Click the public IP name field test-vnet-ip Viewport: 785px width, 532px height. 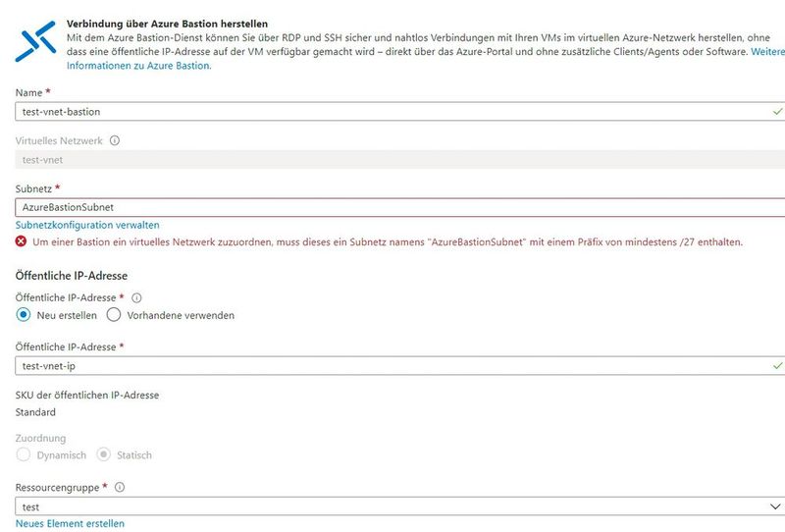pyautogui.click(x=400, y=366)
